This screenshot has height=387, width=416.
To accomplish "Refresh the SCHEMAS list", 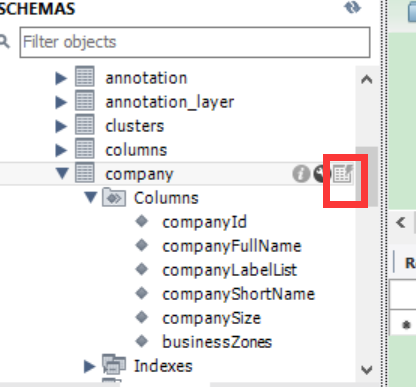I will 353,7.
